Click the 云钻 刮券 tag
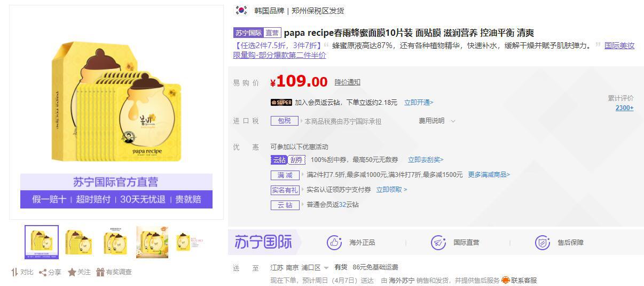This screenshot has height=286, width=644. [x=288, y=160]
